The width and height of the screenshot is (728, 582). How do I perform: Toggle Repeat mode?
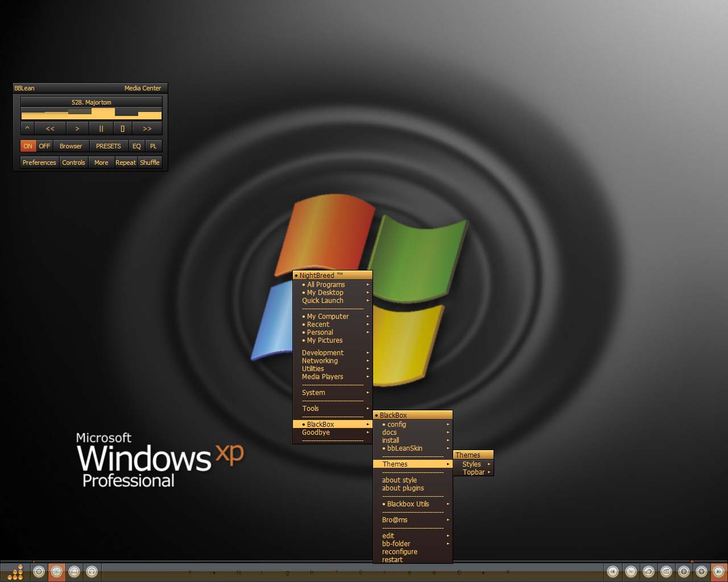point(126,163)
